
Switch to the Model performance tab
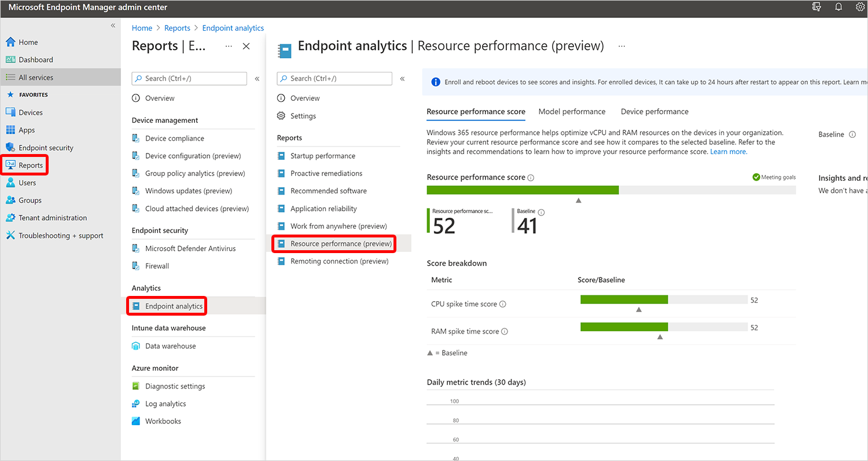(x=572, y=111)
